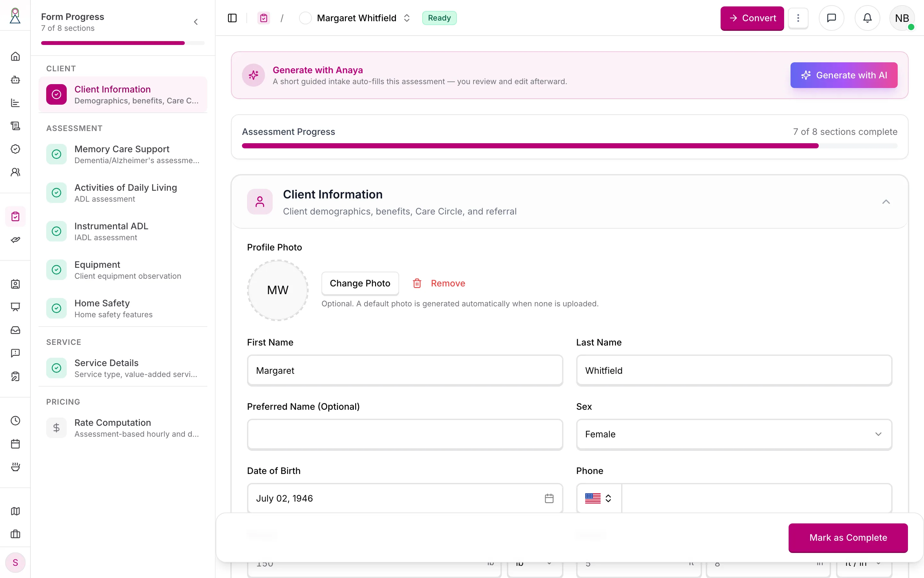This screenshot has width=924, height=578.
Task: Click the Preferred Name input field
Action: [x=405, y=434]
